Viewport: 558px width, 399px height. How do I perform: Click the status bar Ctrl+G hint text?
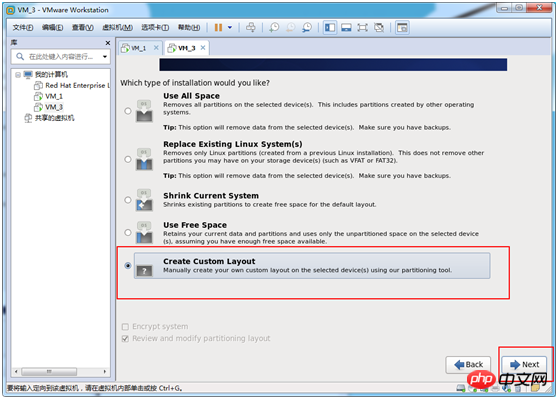click(95, 388)
